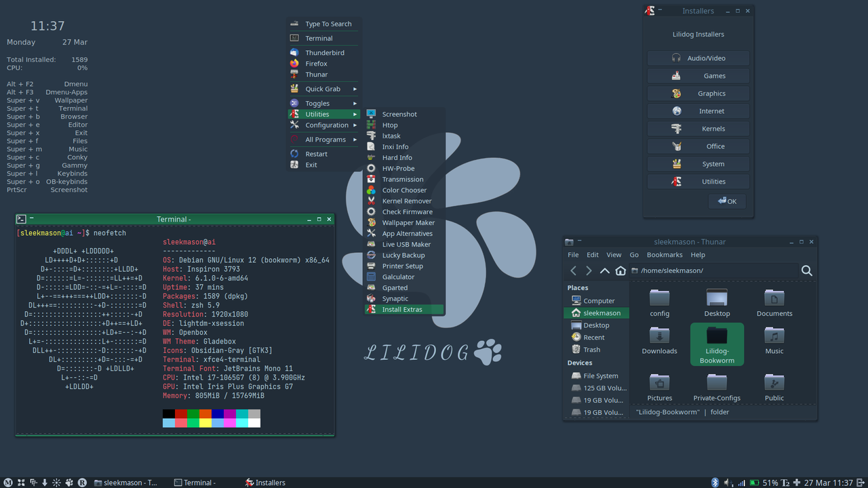Screen dimensions: 868x488
Task: Open Games installers
Action: click(698, 75)
